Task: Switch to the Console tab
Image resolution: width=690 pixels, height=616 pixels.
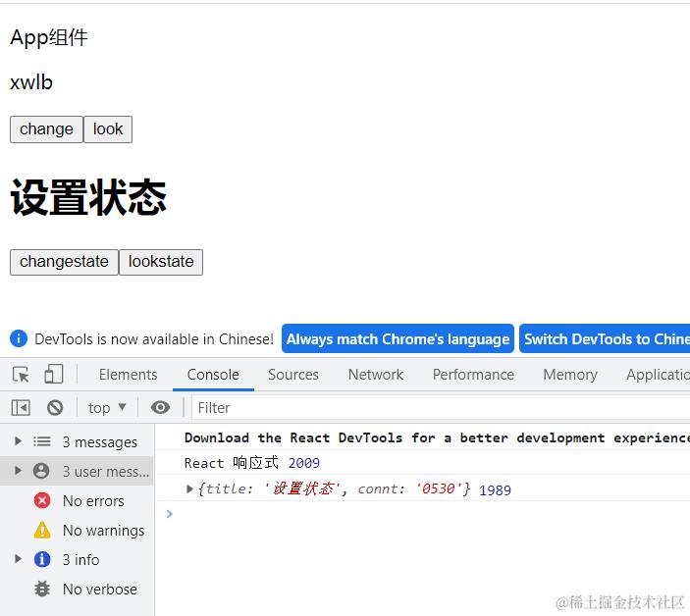Action: [213, 375]
